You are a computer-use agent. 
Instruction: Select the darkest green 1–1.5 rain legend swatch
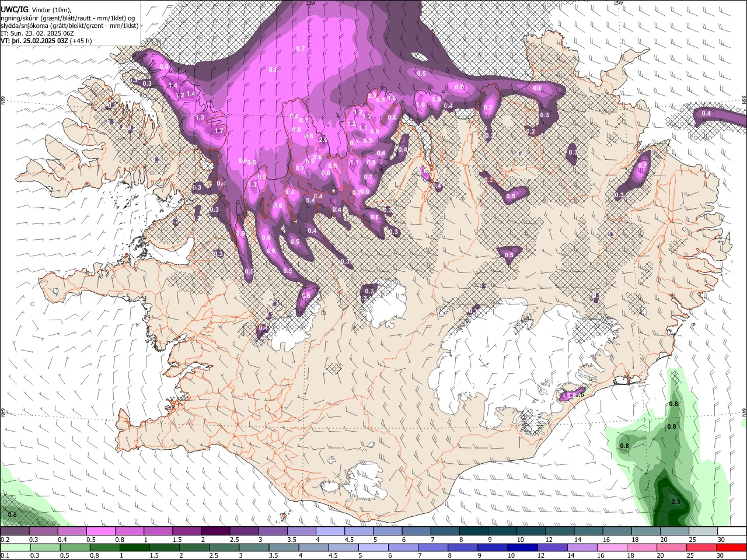[134, 548]
